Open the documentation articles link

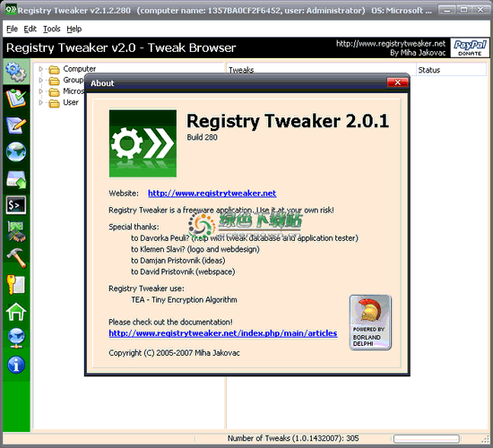point(223,333)
